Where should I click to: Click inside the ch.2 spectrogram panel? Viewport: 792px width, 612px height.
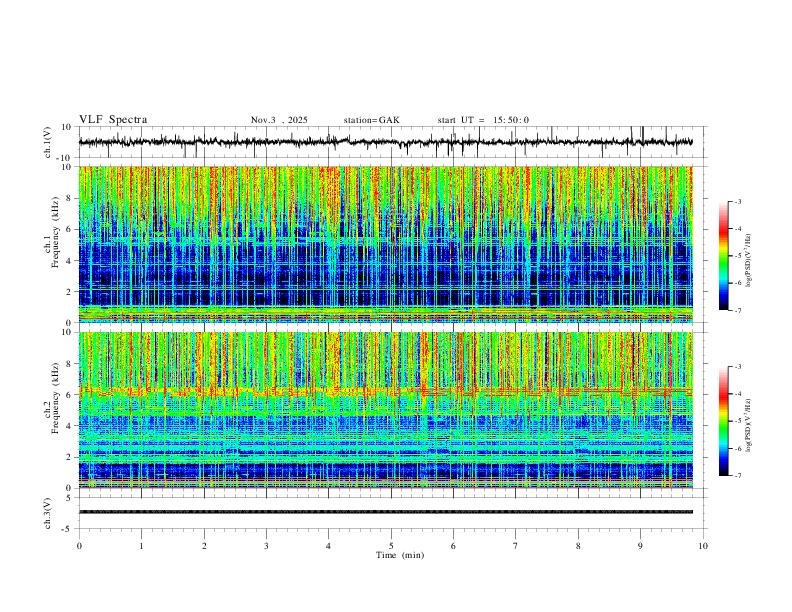coord(385,410)
